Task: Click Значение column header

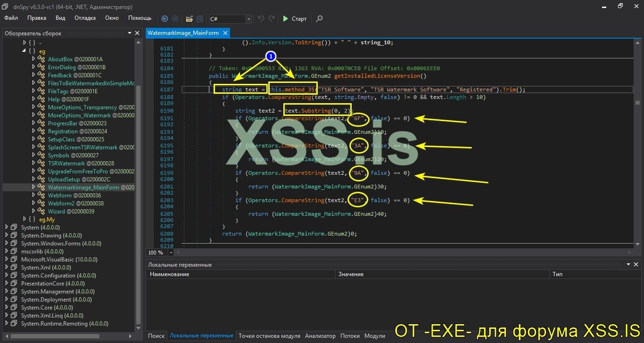Action: click(442, 274)
